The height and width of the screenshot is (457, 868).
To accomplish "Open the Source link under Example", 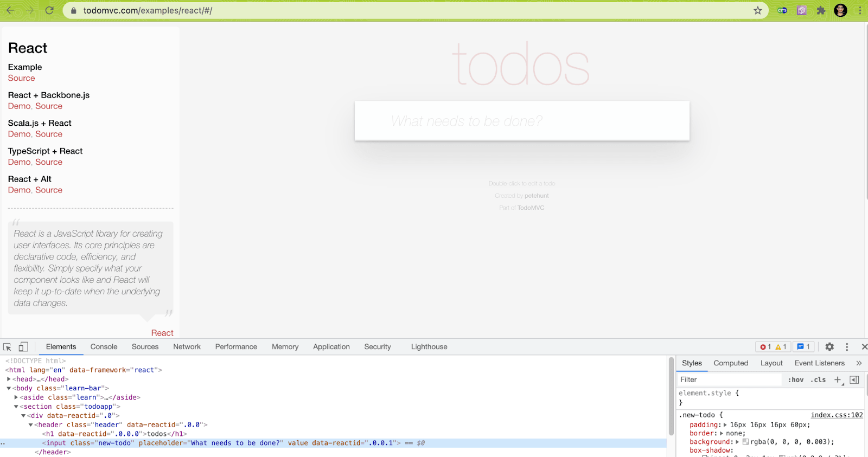I will pyautogui.click(x=21, y=78).
